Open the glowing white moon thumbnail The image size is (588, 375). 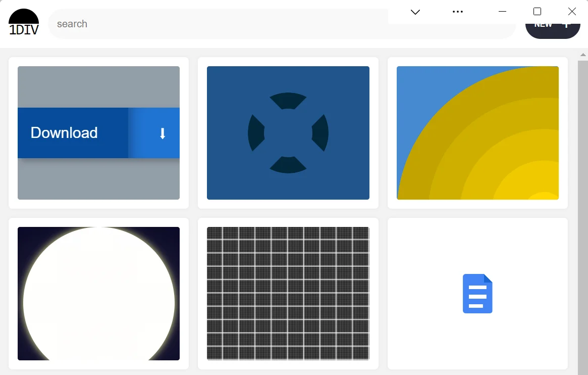[x=98, y=294]
